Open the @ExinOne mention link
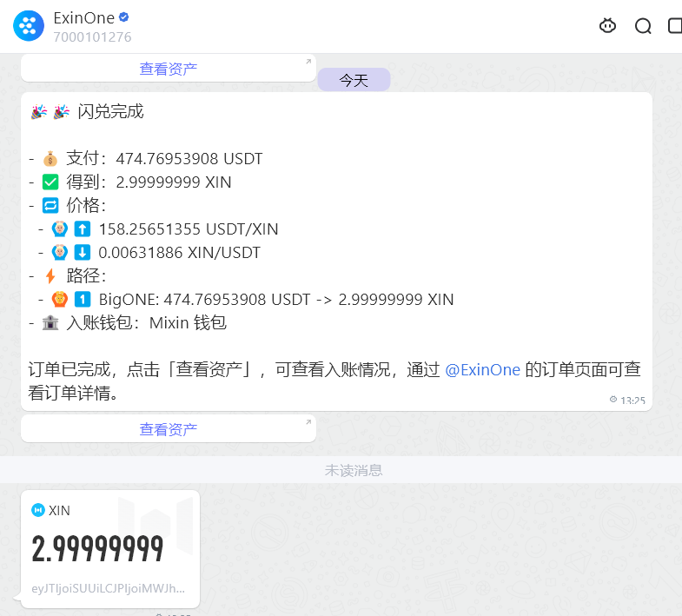 coord(482,370)
